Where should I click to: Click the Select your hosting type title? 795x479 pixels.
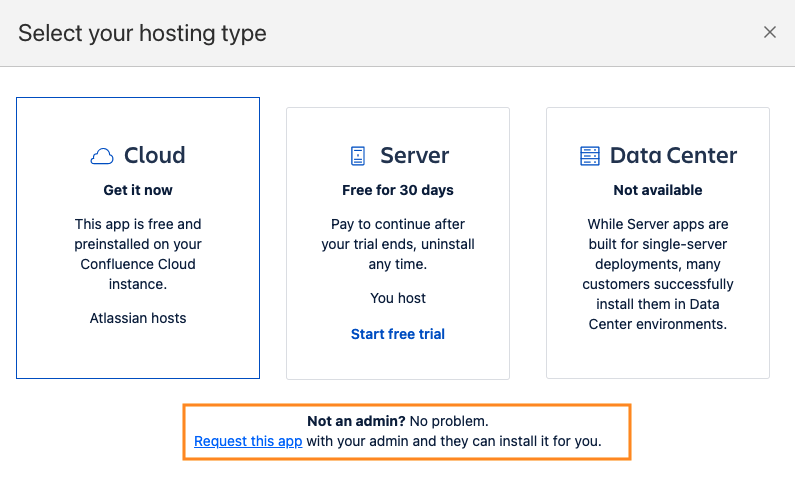(142, 33)
